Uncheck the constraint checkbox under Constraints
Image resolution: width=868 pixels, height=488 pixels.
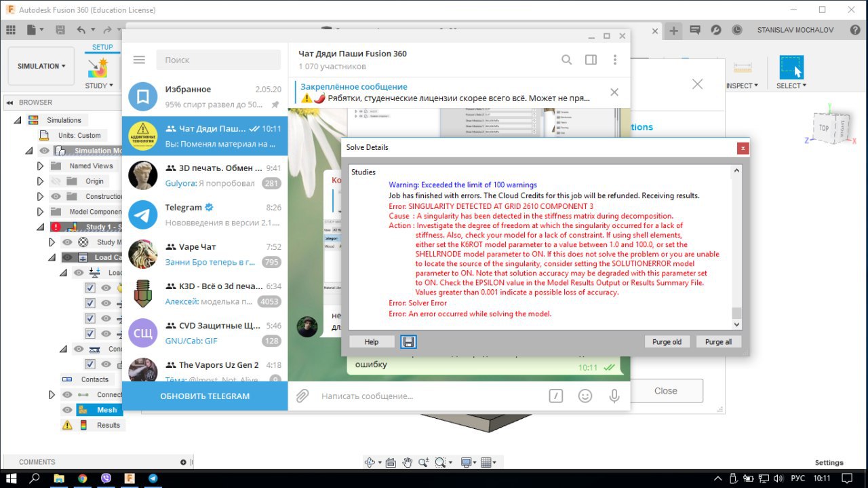coord(90,364)
